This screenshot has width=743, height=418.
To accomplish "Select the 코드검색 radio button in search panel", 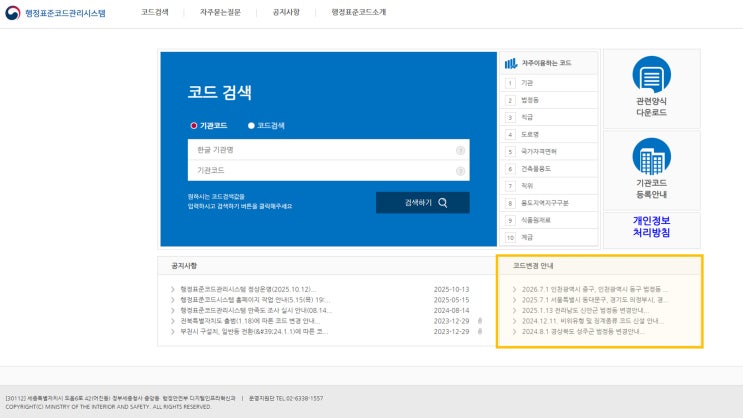I will point(251,126).
